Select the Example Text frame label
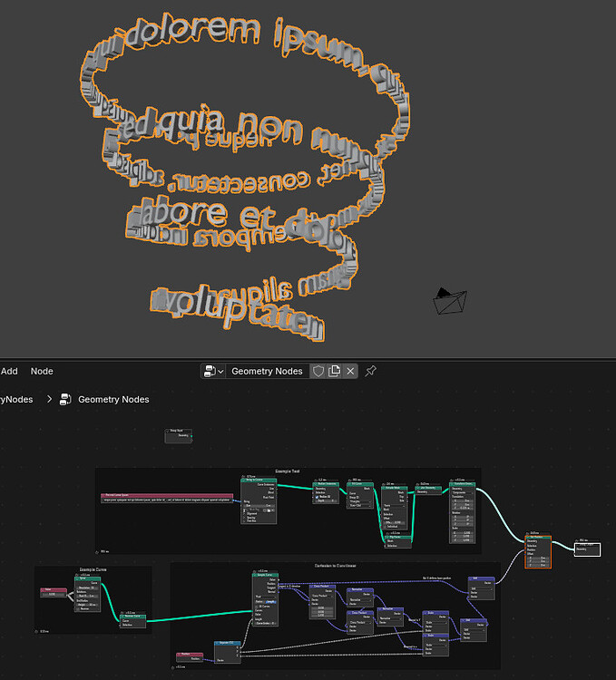The width and height of the screenshot is (616, 680). [288, 471]
